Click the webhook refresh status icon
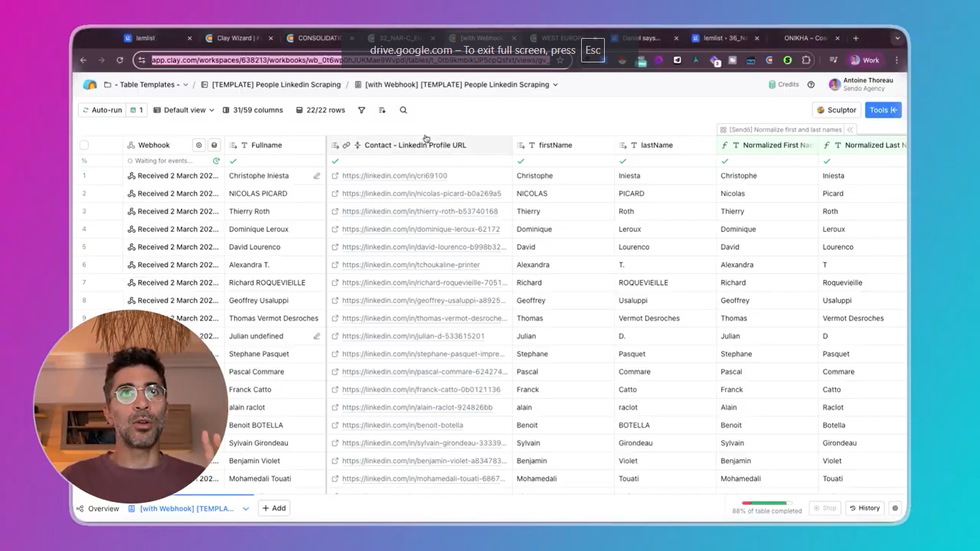980x551 pixels. tap(216, 161)
